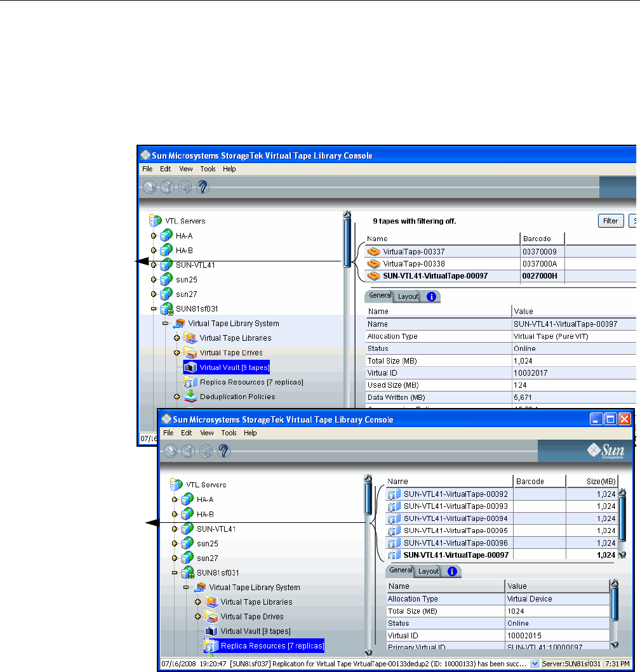Open the View menu in front window

click(207, 433)
